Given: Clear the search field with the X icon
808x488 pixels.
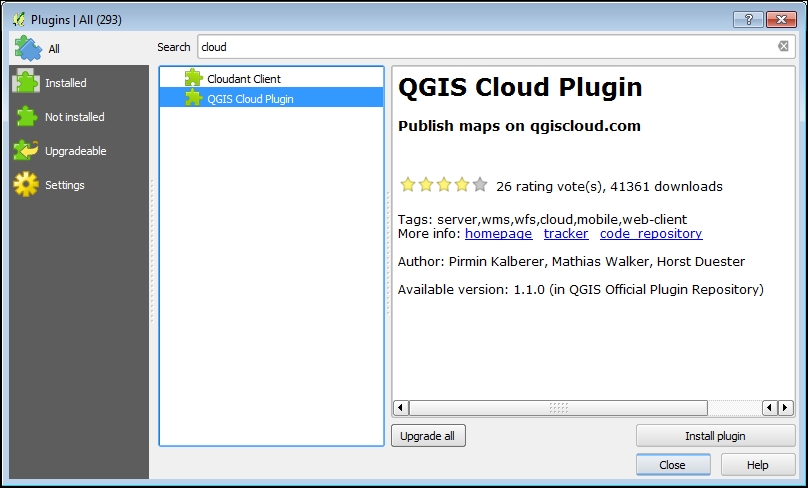Looking at the screenshot, I should coord(783,46).
